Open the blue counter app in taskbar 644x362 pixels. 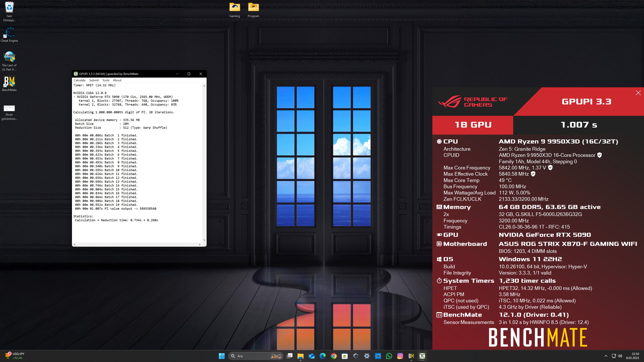pos(378,356)
